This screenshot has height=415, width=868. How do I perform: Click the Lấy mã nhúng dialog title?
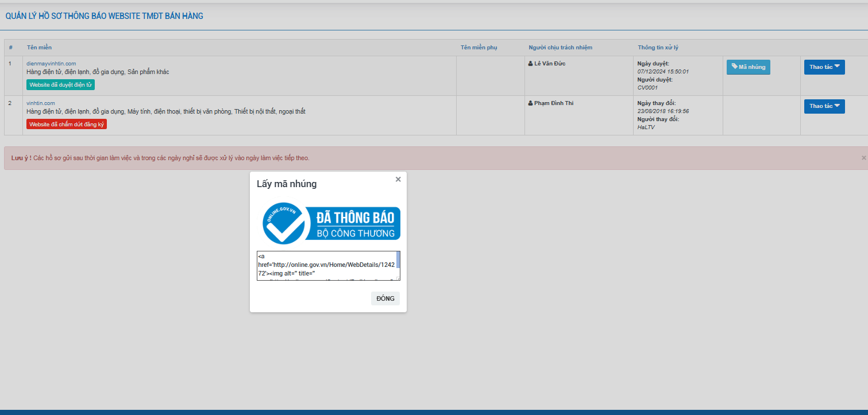click(x=287, y=184)
